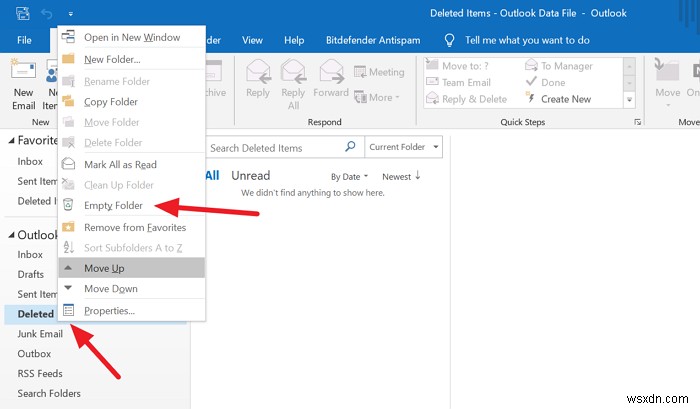Image resolution: width=700 pixels, height=409 pixels.
Task: Select the Team Email quick step
Action: (458, 83)
